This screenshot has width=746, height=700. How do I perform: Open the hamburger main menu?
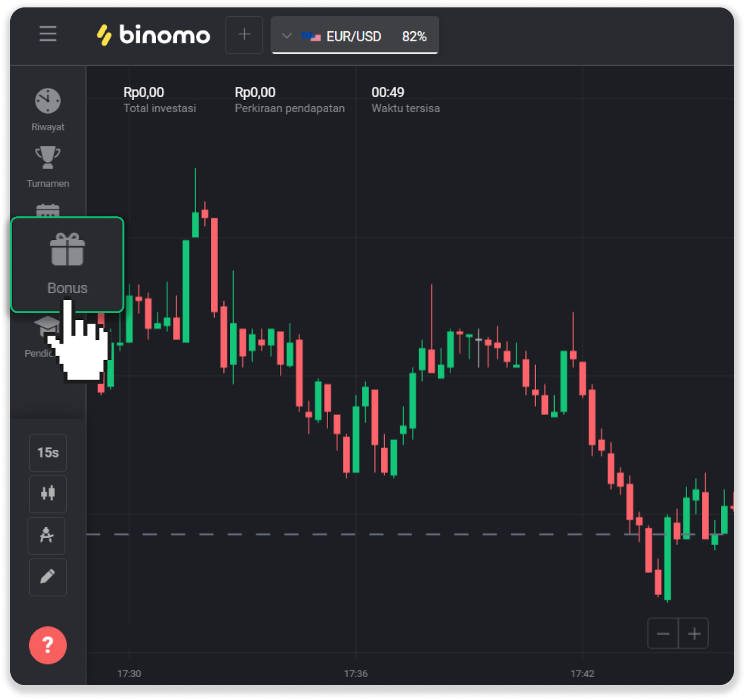[48, 34]
